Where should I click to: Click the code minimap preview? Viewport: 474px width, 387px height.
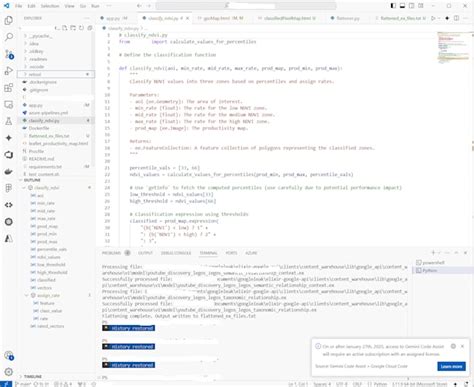click(x=453, y=48)
